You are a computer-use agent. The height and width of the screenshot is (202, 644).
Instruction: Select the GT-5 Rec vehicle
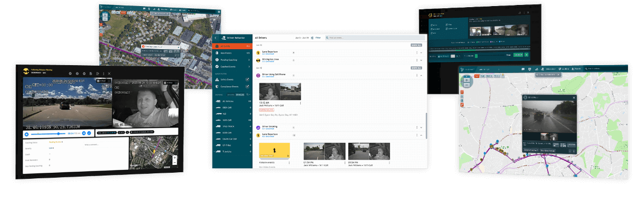coord(232,145)
